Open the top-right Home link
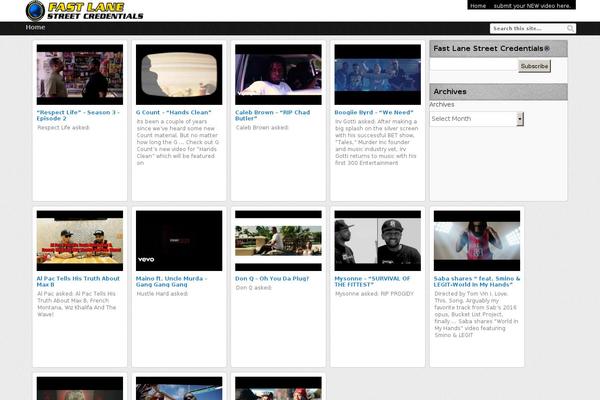The height and width of the screenshot is (400, 600). coord(478,6)
